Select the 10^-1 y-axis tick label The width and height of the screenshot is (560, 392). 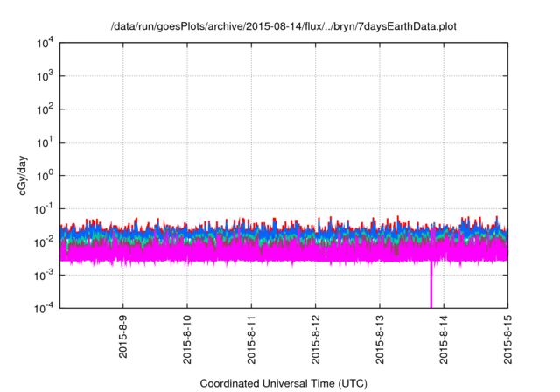[x=44, y=208]
